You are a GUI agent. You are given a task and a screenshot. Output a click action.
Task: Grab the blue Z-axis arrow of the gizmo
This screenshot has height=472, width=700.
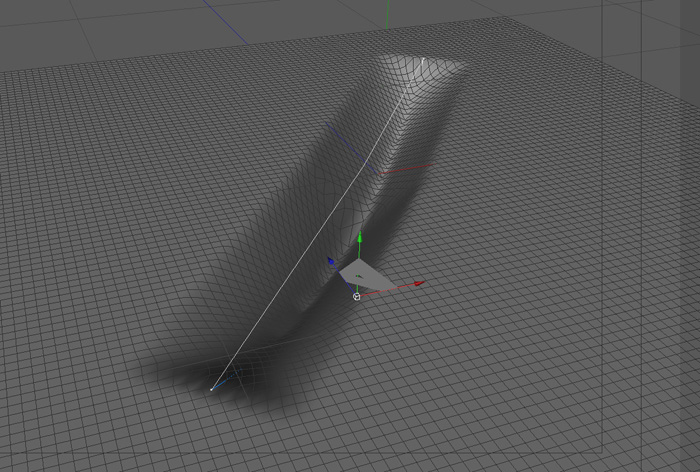click(x=331, y=261)
